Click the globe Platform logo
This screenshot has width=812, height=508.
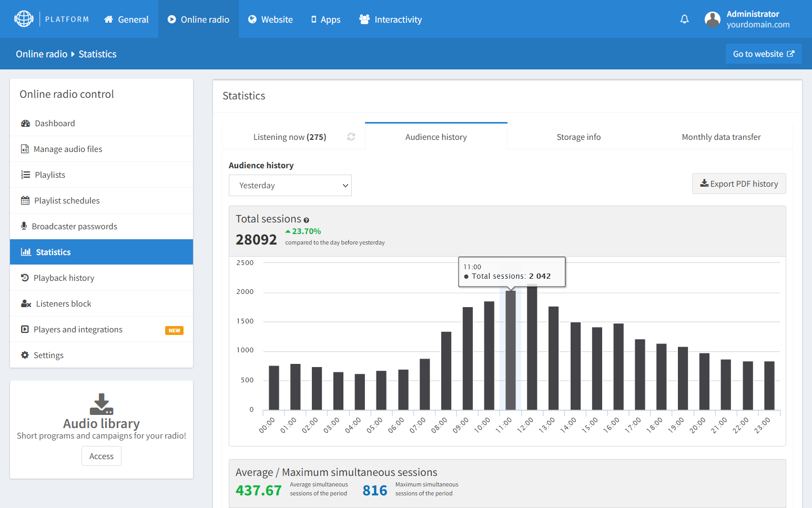(24, 19)
